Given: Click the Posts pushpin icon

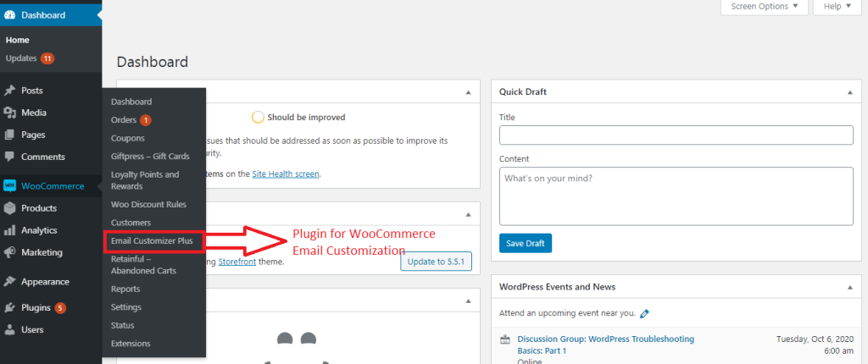Looking at the screenshot, I should pos(9,91).
